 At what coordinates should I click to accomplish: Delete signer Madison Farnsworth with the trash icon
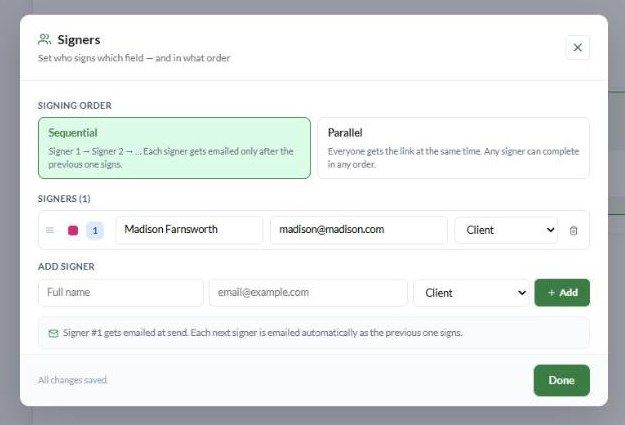[x=573, y=230]
